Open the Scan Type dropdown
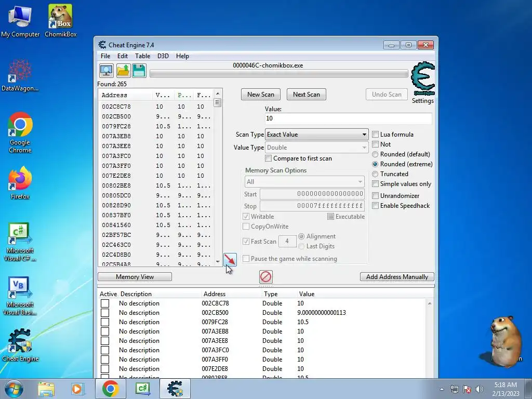Screen dimensions: 532x399 316,135
